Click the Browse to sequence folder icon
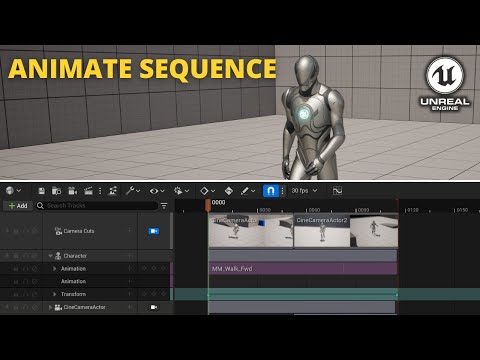 point(56,191)
